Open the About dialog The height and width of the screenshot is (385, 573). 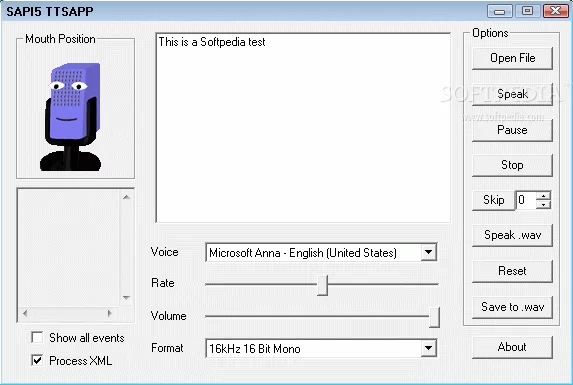click(512, 347)
